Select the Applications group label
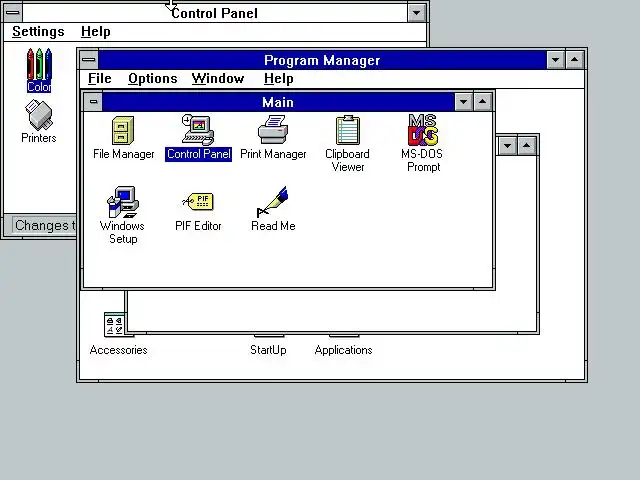This screenshot has height=480, width=640. point(343,350)
